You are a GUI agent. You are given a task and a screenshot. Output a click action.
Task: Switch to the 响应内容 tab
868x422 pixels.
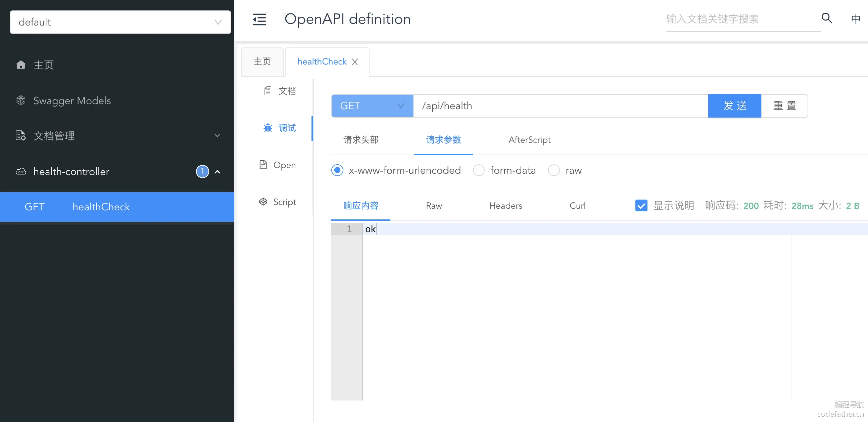click(361, 205)
